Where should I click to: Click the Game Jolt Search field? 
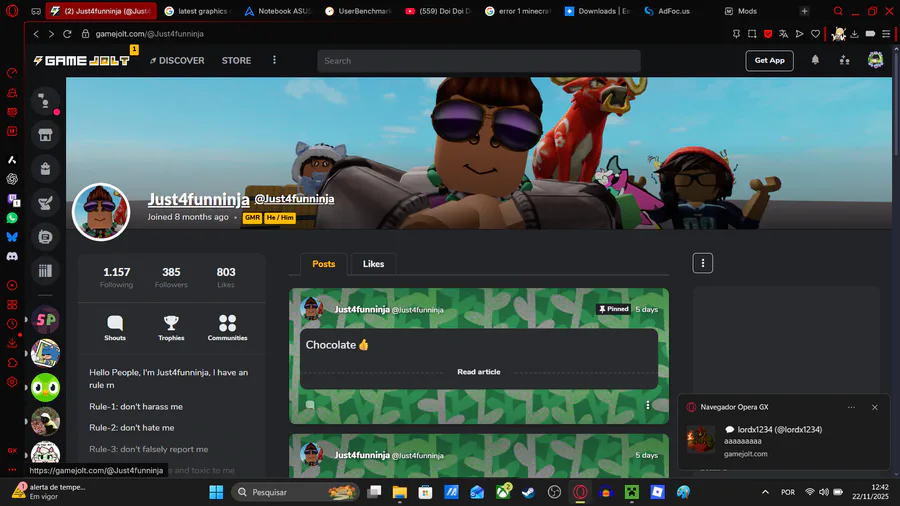(479, 61)
